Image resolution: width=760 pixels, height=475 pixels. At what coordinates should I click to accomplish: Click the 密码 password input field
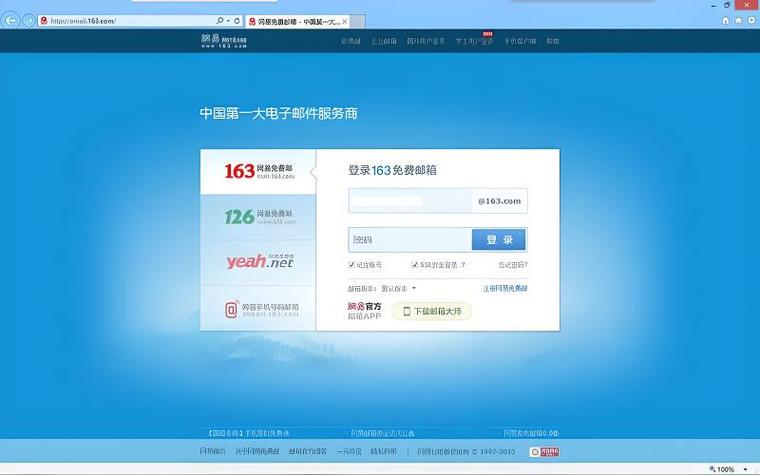point(410,239)
